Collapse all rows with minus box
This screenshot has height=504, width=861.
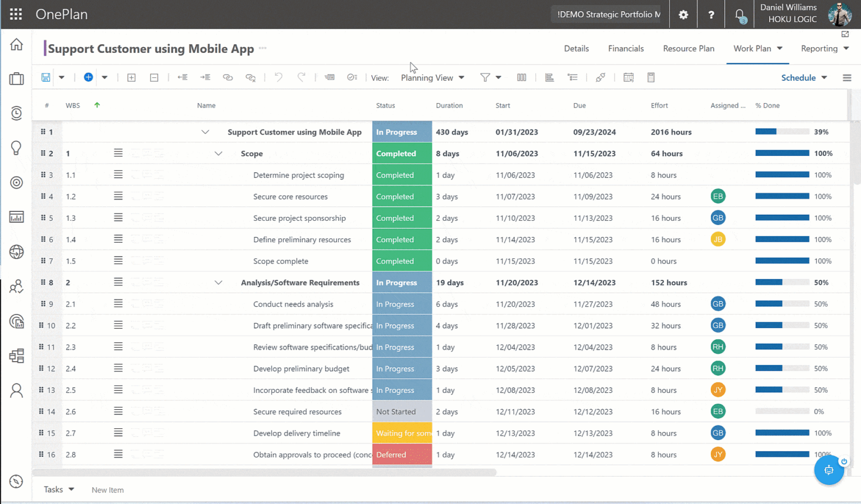pos(154,77)
